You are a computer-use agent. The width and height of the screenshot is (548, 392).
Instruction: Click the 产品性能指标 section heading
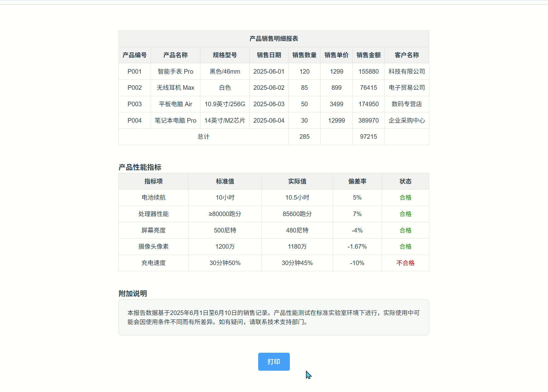[x=140, y=167]
